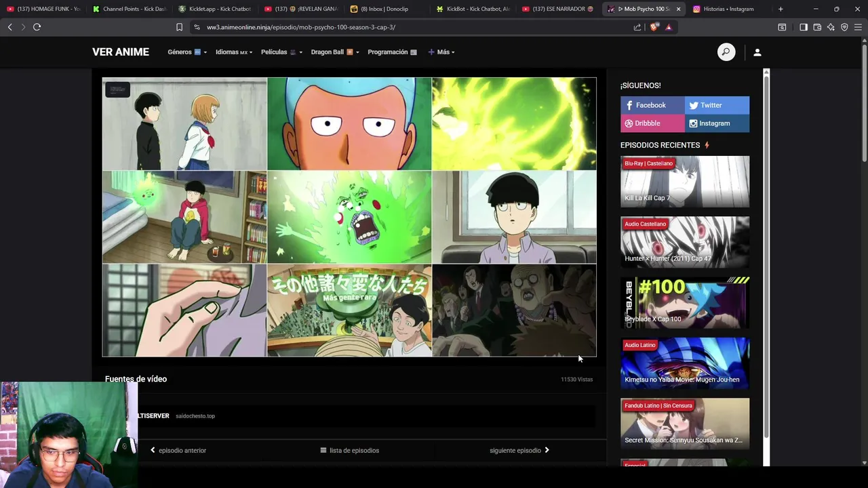Open the Brave Wallet icon
Image resolution: width=868 pixels, height=488 pixels.
point(817,27)
